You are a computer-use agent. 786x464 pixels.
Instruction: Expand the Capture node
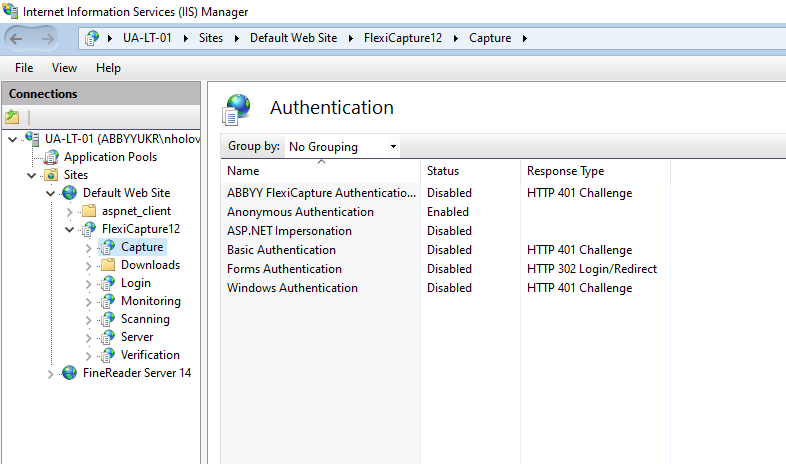point(89,248)
